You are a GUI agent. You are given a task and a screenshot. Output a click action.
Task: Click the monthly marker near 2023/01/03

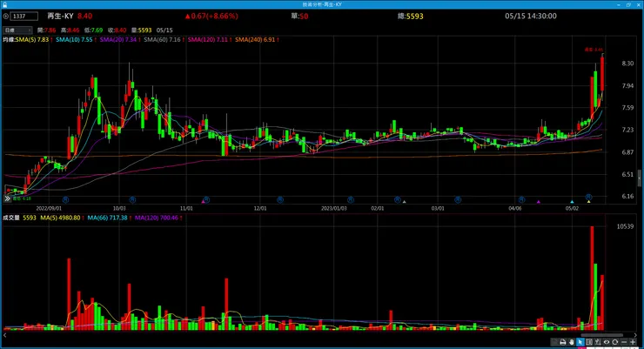[x=351, y=200]
